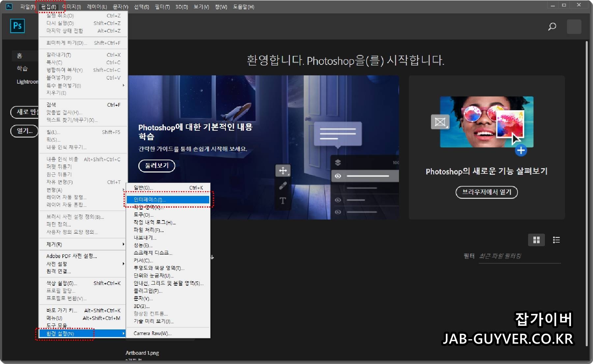Expand the 제거(R) submenu
The height and width of the screenshot is (364, 593).
pos(83,244)
